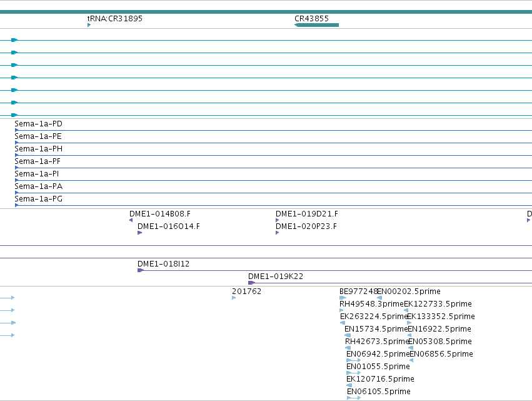Click the CR43855 gene label
532x401 pixels.
[311, 19]
